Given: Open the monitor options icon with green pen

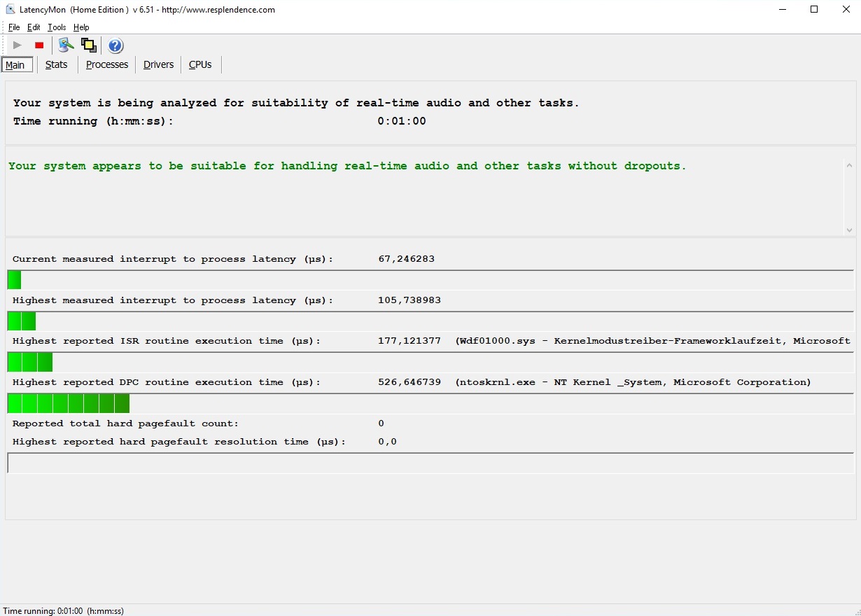Looking at the screenshot, I should tap(66, 45).
